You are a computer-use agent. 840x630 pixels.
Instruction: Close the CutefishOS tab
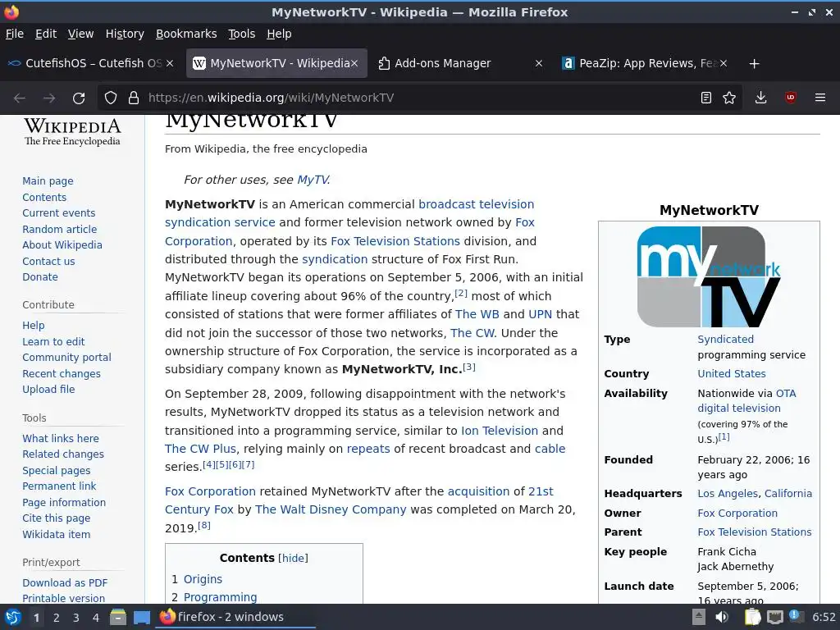(170, 63)
